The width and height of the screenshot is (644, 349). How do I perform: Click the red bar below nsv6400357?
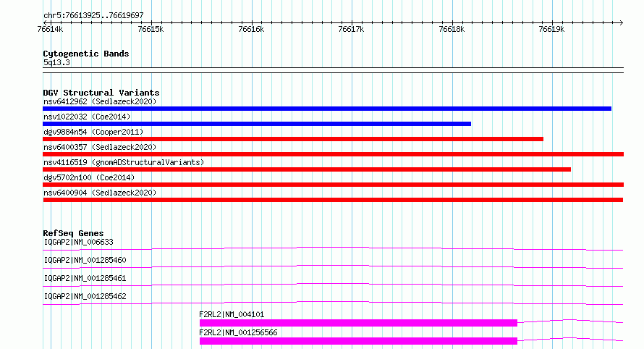333,154
